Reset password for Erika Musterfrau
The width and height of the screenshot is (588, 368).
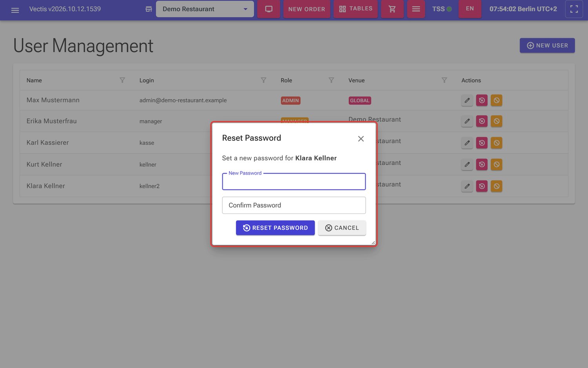[x=482, y=121]
